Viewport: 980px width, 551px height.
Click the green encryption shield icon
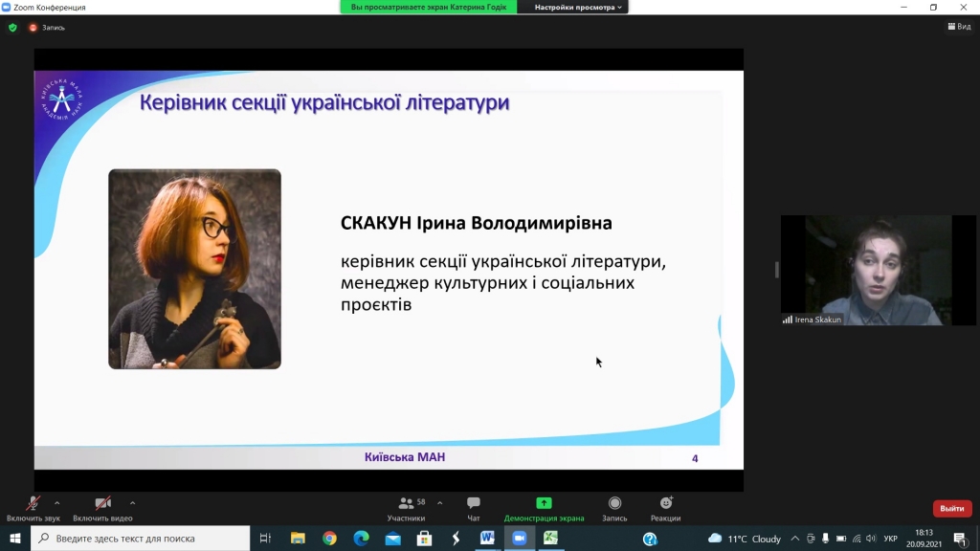[12, 28]
